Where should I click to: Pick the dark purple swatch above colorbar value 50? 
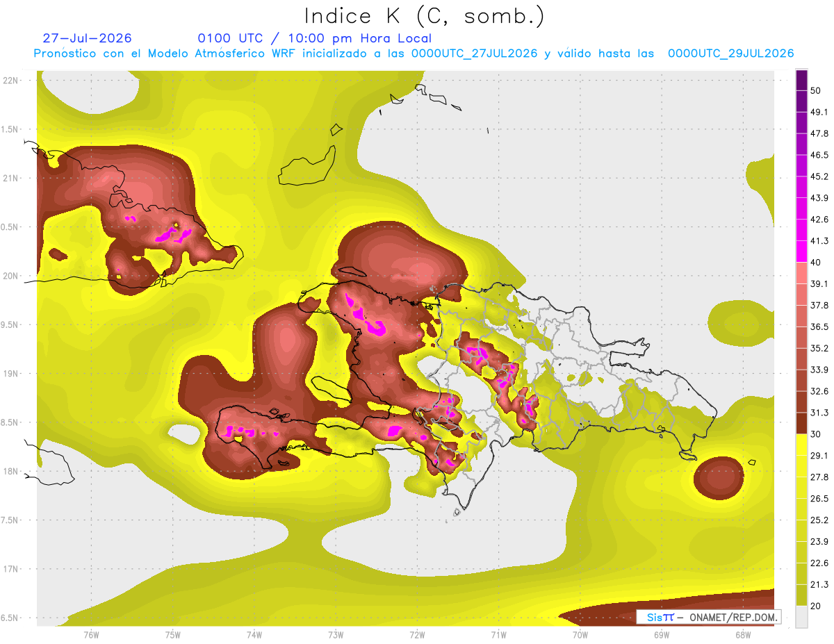tap(801, 80)
